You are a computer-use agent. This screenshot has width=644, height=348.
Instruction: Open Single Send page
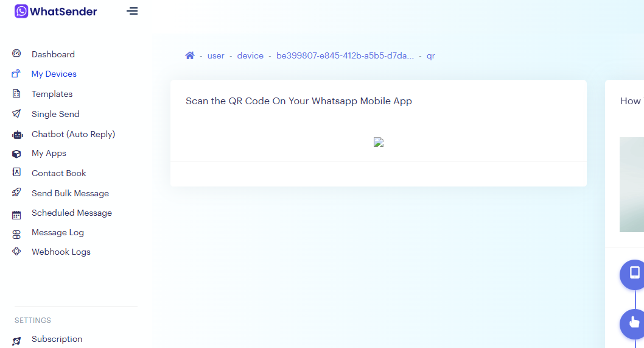pyautogui.click(x=55, y=114)
